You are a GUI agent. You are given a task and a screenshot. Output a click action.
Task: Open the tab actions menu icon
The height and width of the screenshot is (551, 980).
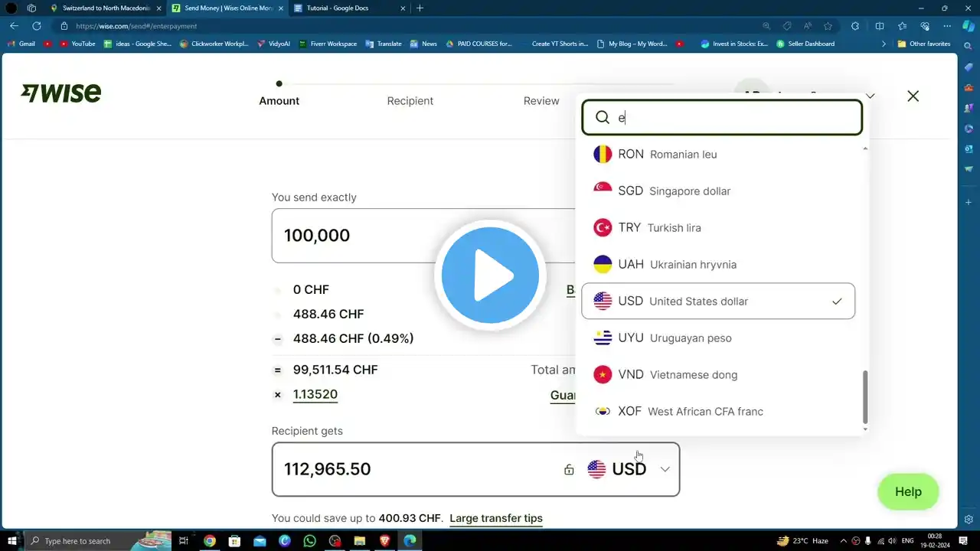click(x=31, y=8)
